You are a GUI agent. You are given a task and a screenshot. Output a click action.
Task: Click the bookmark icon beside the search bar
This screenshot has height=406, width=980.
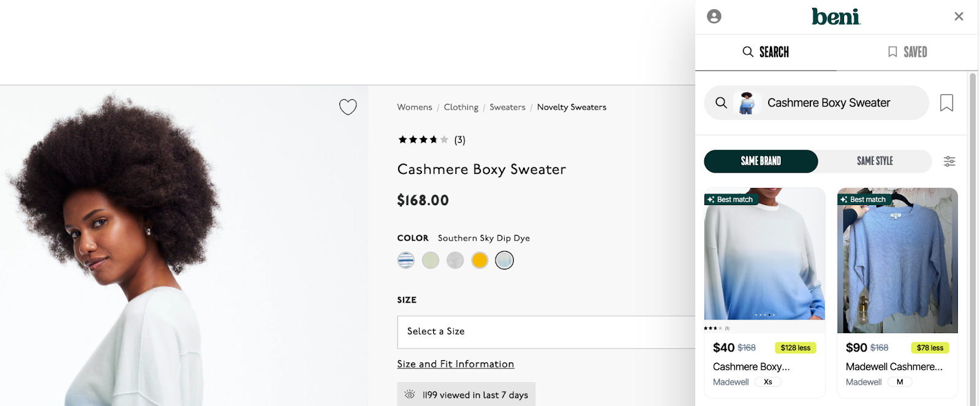point(946,103)
